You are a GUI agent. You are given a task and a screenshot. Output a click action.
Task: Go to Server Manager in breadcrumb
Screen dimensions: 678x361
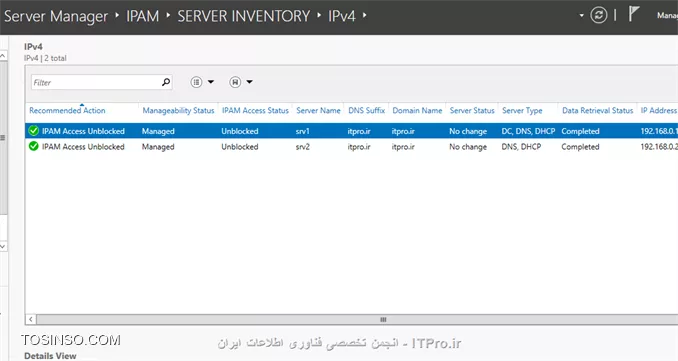pos(56,16)
